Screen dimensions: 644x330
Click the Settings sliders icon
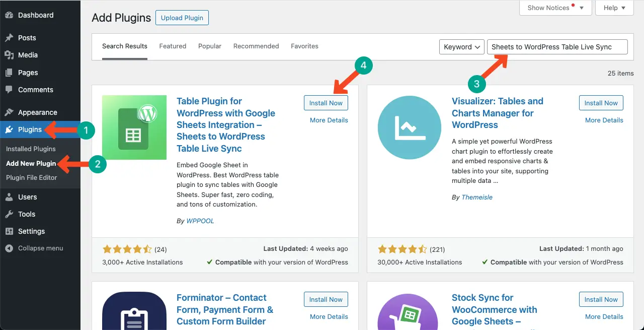[9, 231]
